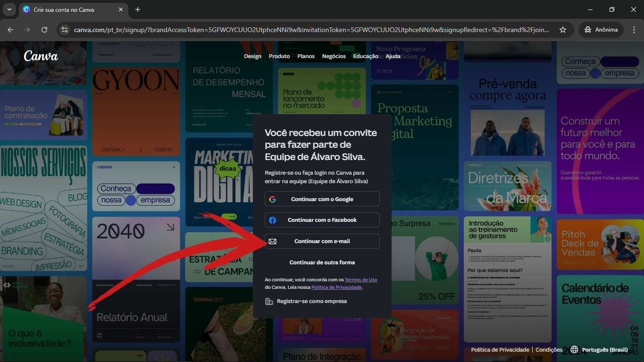Open the Chrome three-dot menu

point(634,30)
